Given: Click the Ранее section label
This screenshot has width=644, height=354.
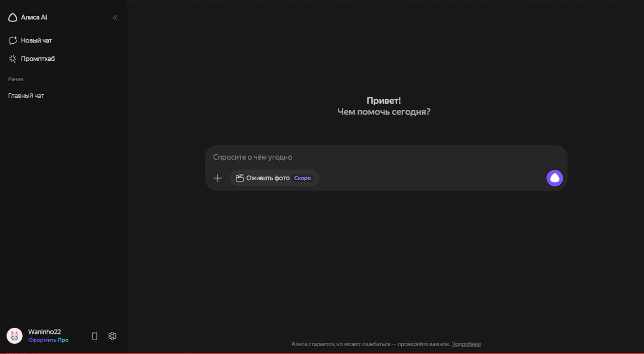Looking at the screenshot, I should pyautogui.click(x=16, y=79).
